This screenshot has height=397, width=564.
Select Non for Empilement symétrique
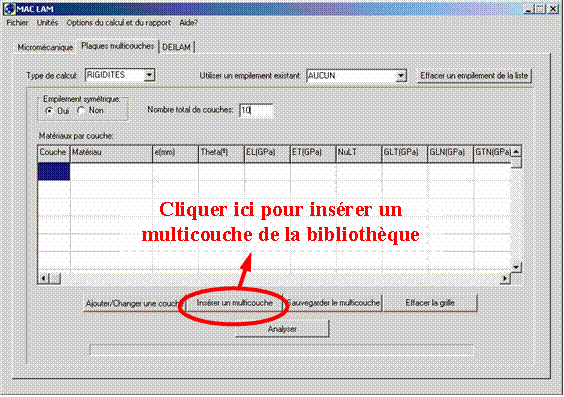pos(81,111)
